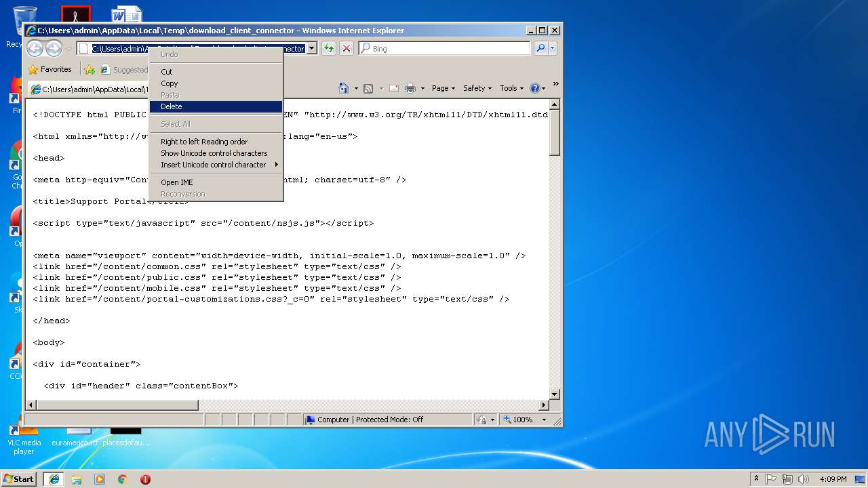
Task: Open the Page menu dropdown
Action: (443, 88)
